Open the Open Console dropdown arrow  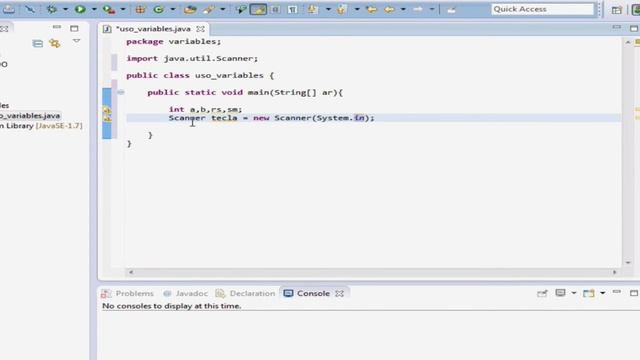[x=602, y=293]
